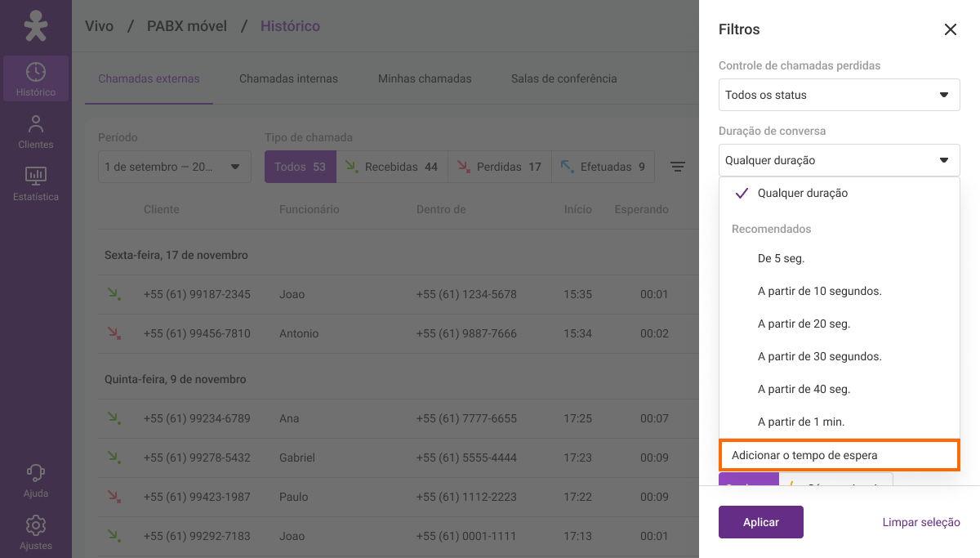Viewport: 980px width, 558px height.
Task: Click Adicionar o tempo de espera
Action: (840, 455)
